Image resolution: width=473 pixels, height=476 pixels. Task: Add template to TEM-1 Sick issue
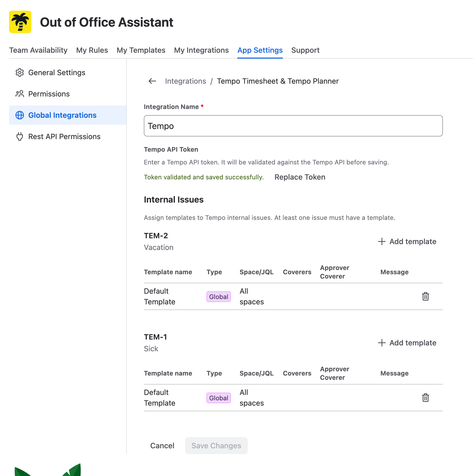pyautogui.click(x=407, y=343)
